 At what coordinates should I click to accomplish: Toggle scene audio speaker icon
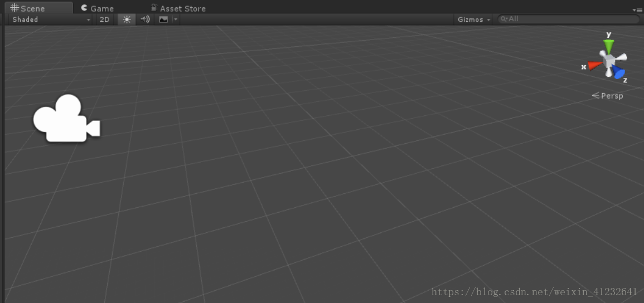tap(145, 19)
